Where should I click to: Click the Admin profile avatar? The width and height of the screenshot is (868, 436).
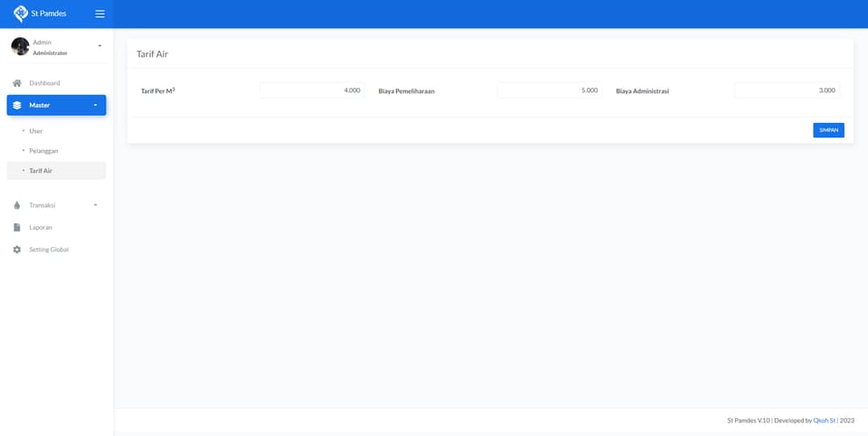tap(20, 46)
